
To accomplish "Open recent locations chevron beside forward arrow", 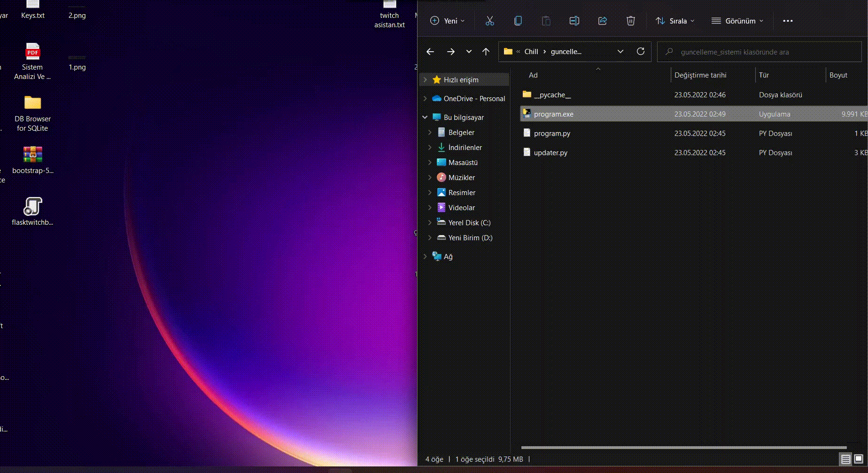I will [469, 52].
